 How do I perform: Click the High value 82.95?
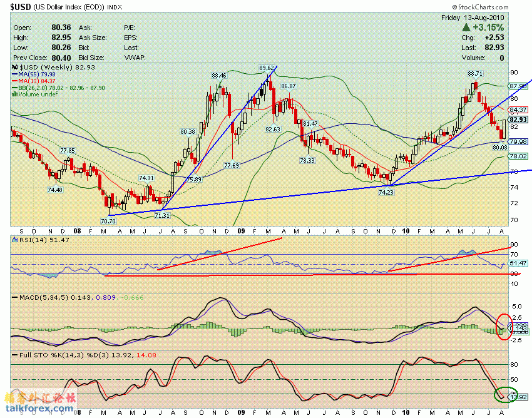(61, 38)
